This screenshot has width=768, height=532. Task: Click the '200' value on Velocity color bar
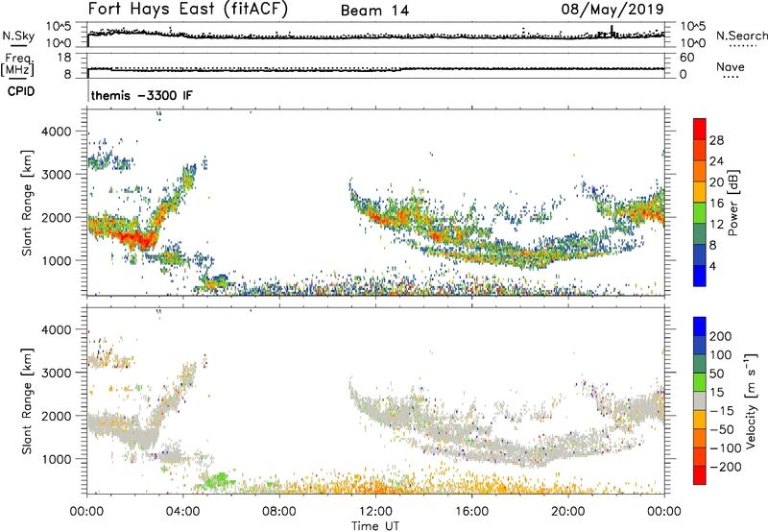721,336
